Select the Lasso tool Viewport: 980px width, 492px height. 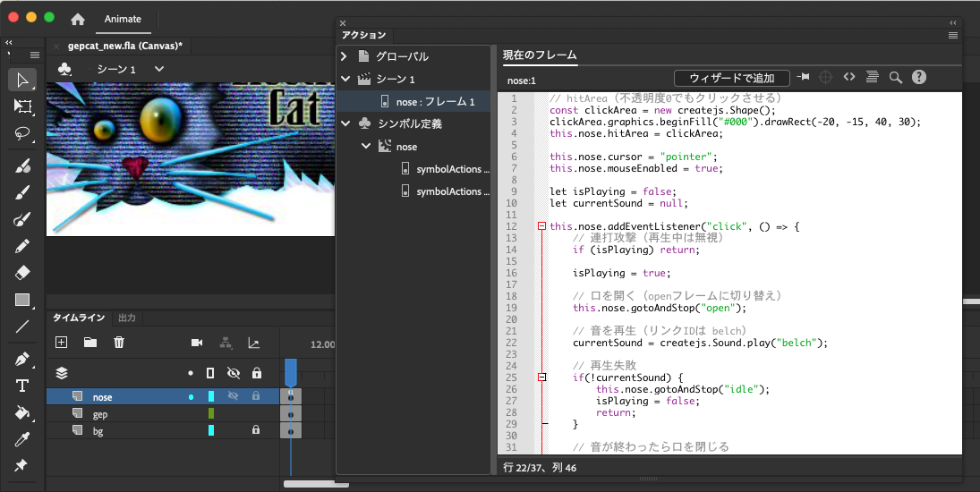click(x=22, y=133)
